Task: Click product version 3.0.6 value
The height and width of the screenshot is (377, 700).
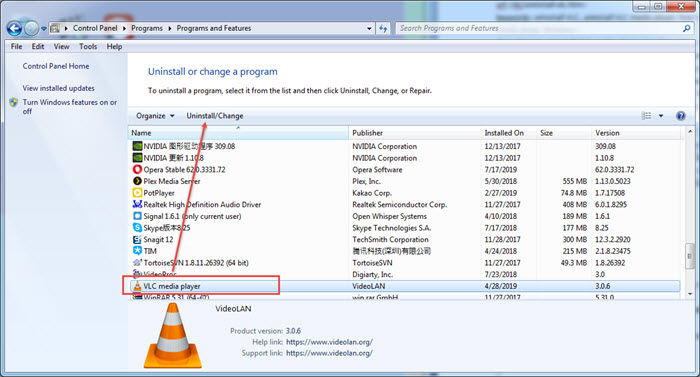Action: point(293,331)
